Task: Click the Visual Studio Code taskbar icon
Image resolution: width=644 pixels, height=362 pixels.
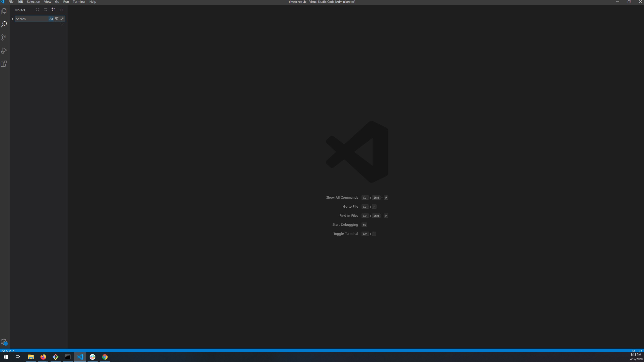Action: (80, 357)
